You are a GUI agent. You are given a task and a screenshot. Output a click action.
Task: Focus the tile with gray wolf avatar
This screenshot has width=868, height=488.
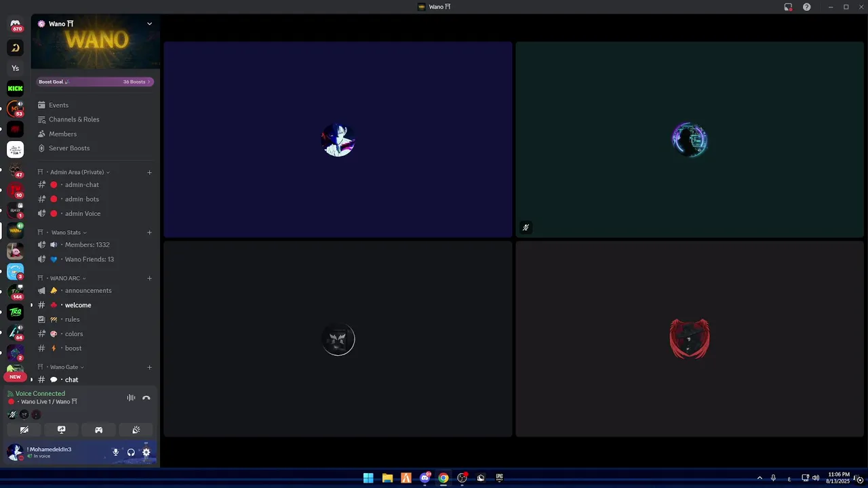[x=338, y=339]
